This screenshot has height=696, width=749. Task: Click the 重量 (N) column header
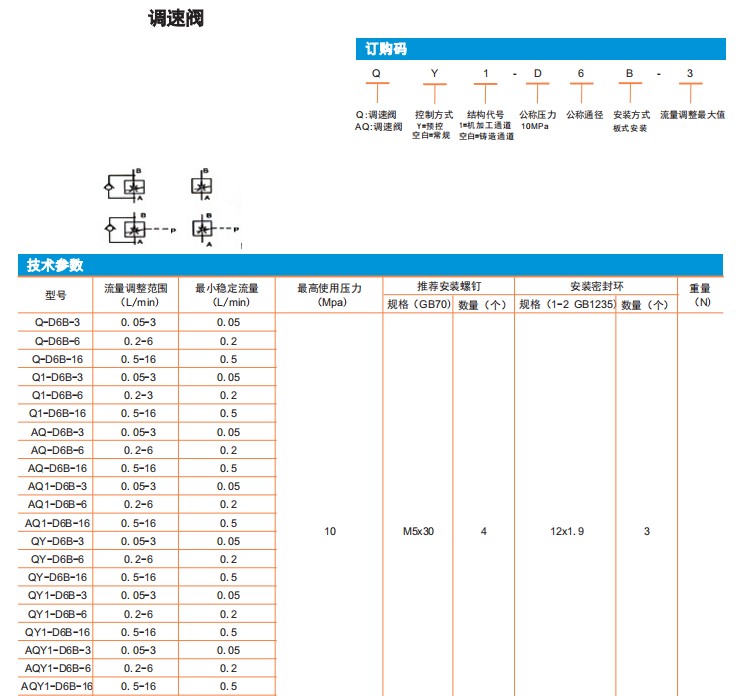click(701, 294)
